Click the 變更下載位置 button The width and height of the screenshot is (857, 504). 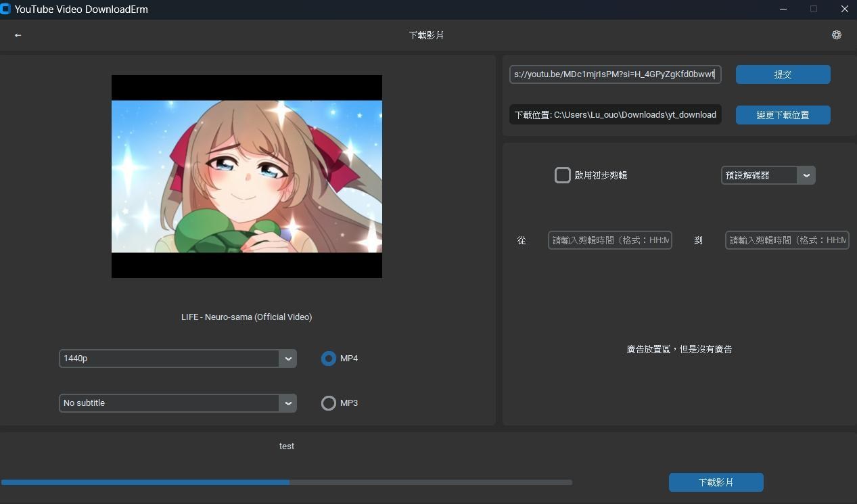[783, 115]
